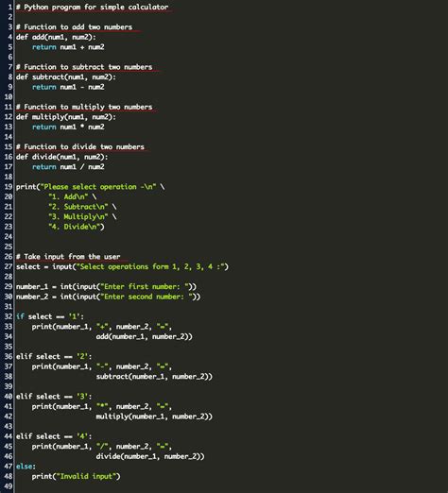Place cursor on "return num1 - num2"
This screenshot has width=448, height=493.
[68, 87]
